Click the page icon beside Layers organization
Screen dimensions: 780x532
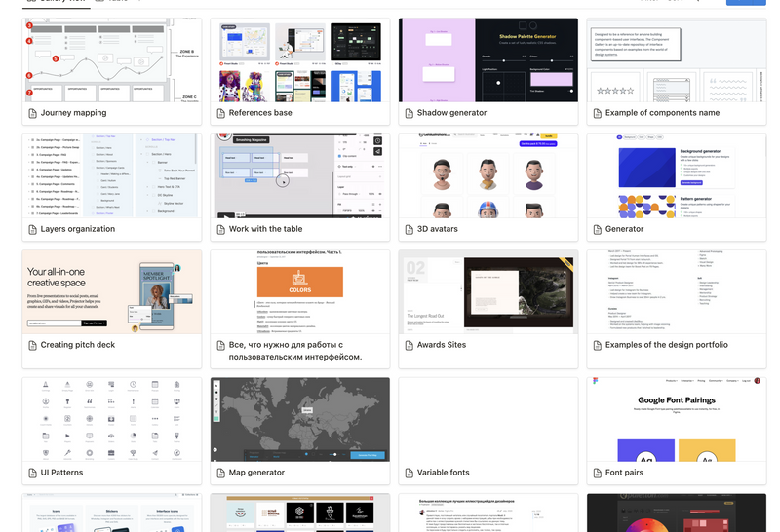pos(32,229)
